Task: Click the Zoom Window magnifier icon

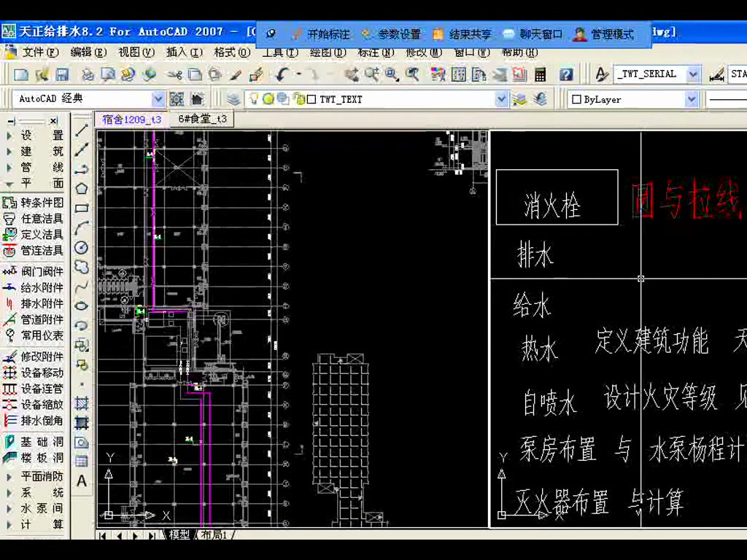Action: coord(392,74)
